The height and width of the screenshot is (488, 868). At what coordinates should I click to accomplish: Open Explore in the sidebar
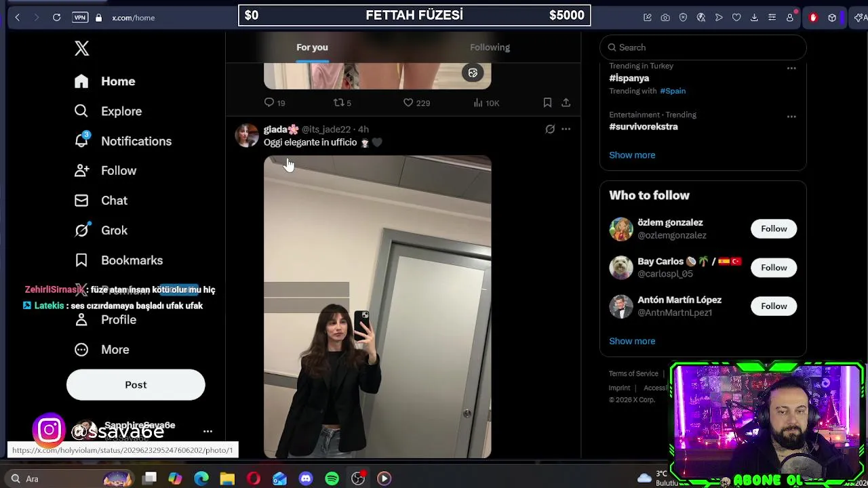[x=108, y=111]
